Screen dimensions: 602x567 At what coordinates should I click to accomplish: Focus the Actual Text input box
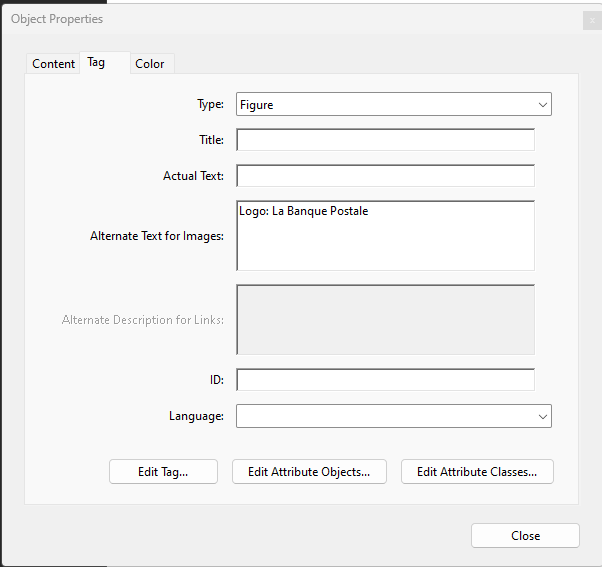pyautogui.click(x=385, y=176)
